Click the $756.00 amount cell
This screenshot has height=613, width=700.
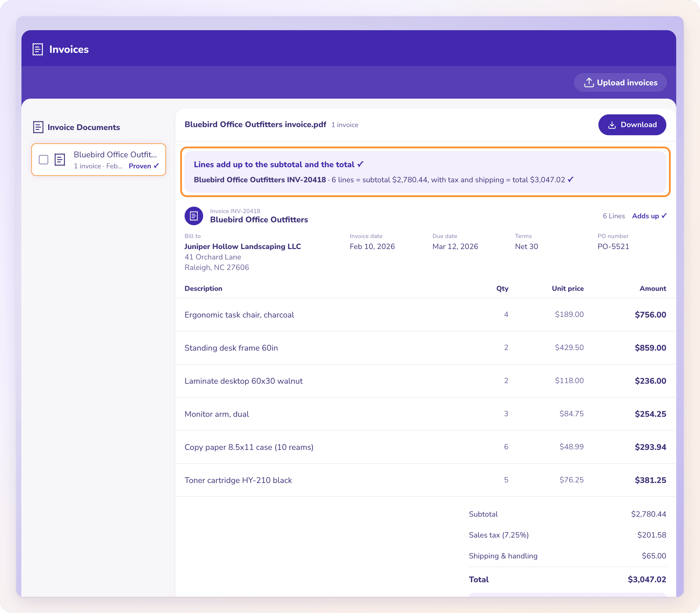(x=650, y=315)
